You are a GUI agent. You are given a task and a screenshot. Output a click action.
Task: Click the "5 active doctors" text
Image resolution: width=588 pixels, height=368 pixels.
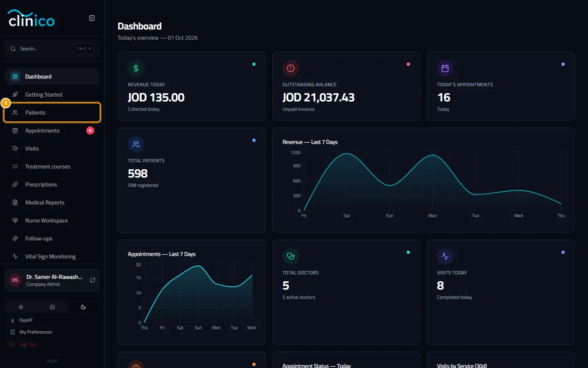[299, 297]
